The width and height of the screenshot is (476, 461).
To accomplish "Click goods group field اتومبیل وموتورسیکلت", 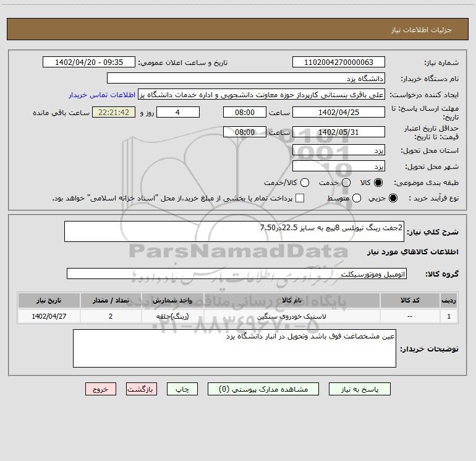I will click(x=237, y=274).
